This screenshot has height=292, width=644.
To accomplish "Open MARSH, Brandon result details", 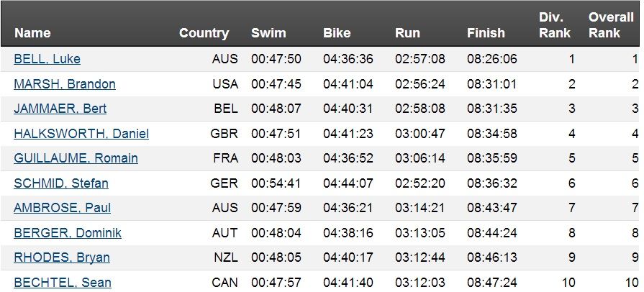I will click(x=65, y=84).
